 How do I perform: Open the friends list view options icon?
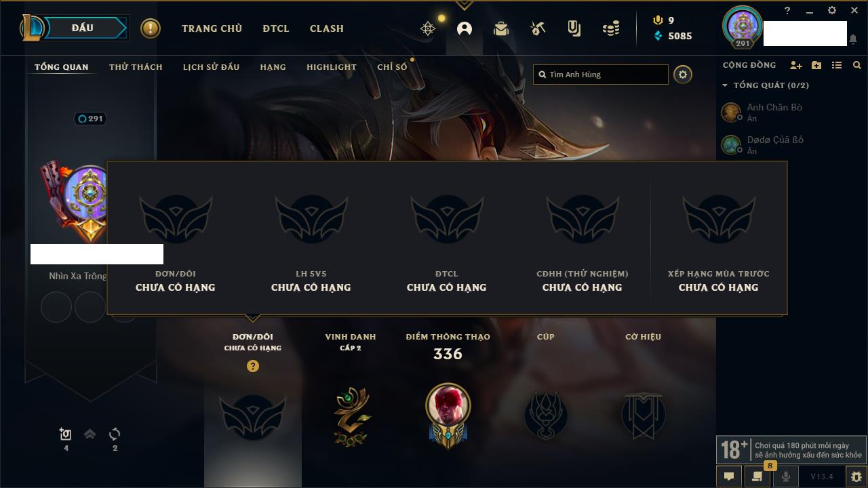837,65
